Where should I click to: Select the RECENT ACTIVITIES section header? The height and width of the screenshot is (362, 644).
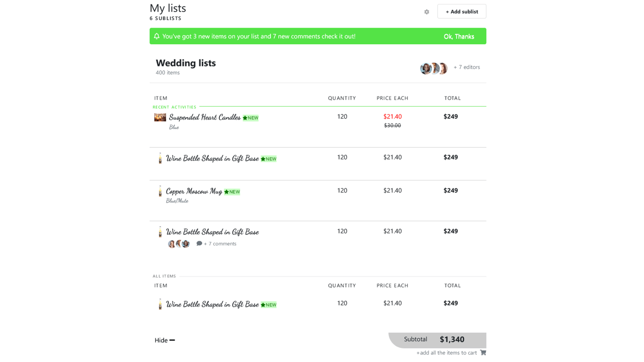coord(174,107)
